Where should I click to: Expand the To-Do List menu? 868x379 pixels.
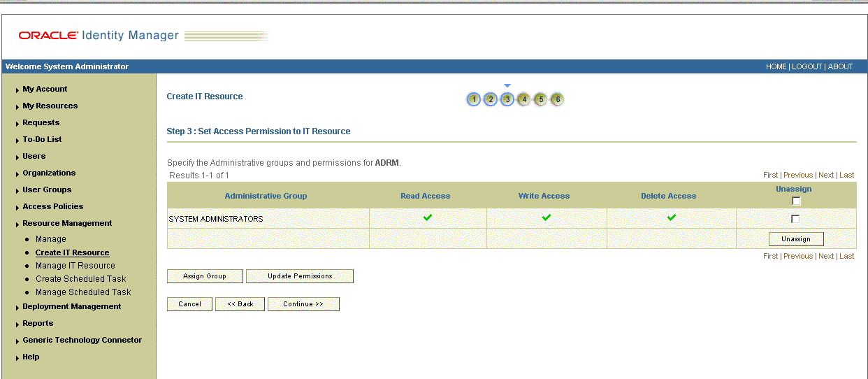click(42, 140)
